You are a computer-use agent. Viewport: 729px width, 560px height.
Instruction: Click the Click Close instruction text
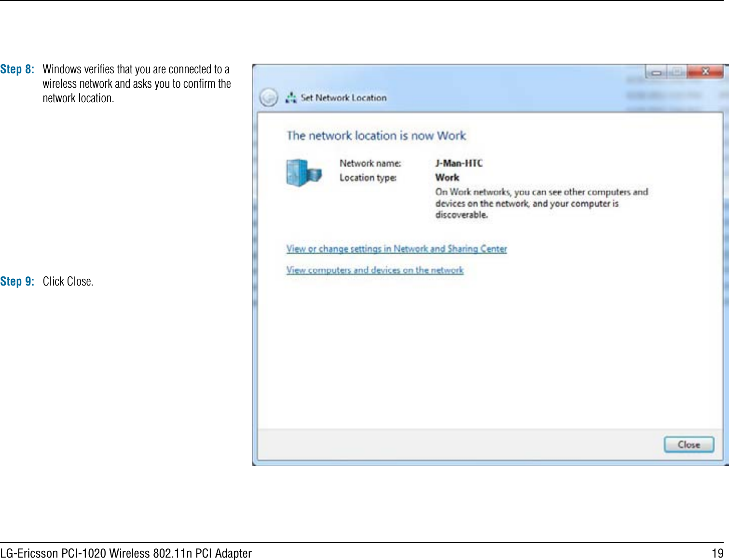click(68, 281)
